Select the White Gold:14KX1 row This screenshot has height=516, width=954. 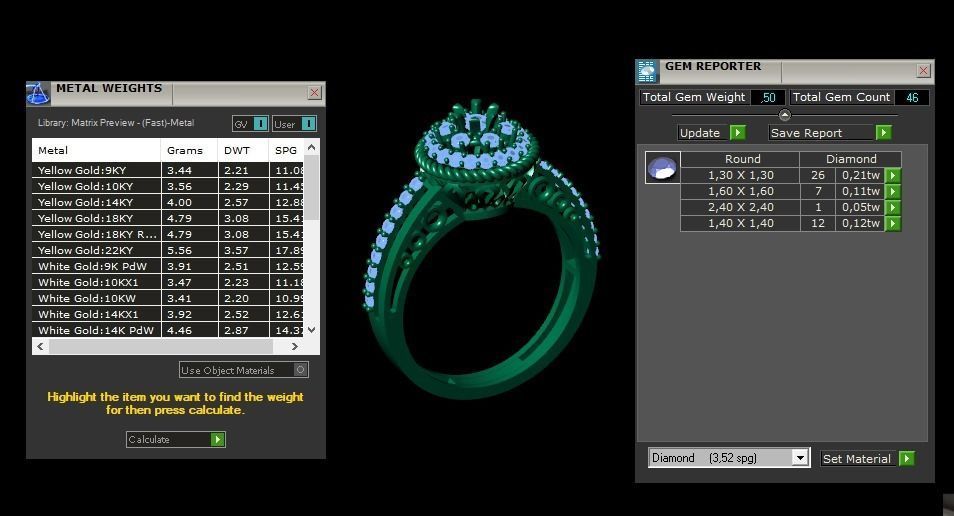(x=167, y=314)
